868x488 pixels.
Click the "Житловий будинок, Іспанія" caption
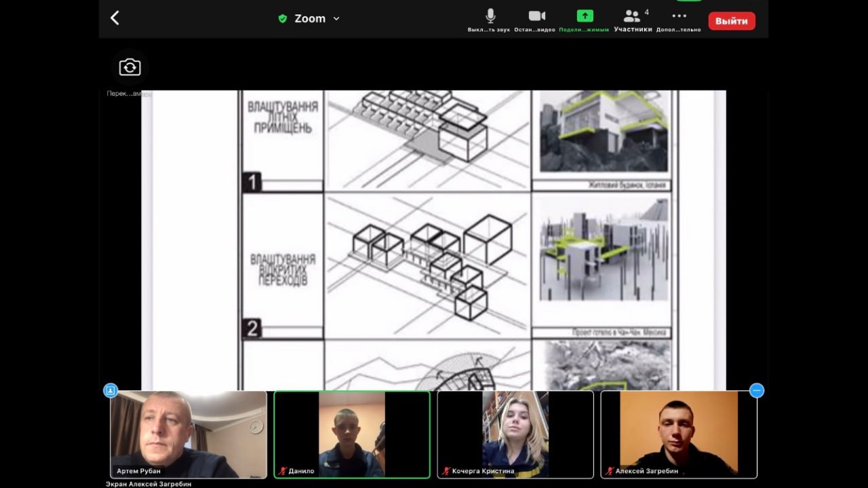627,185
